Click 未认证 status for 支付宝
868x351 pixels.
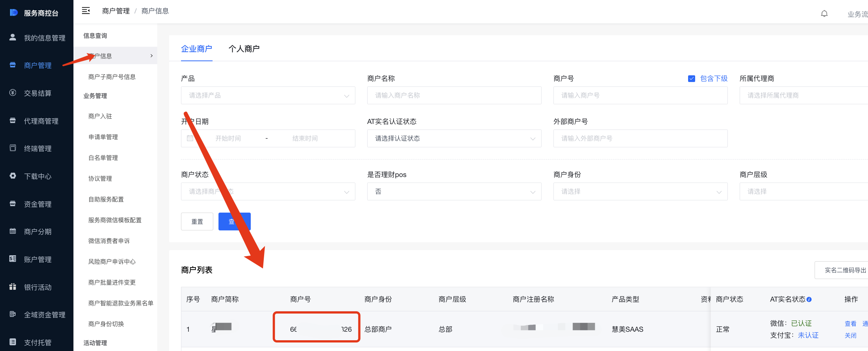[x=808, y=335]
